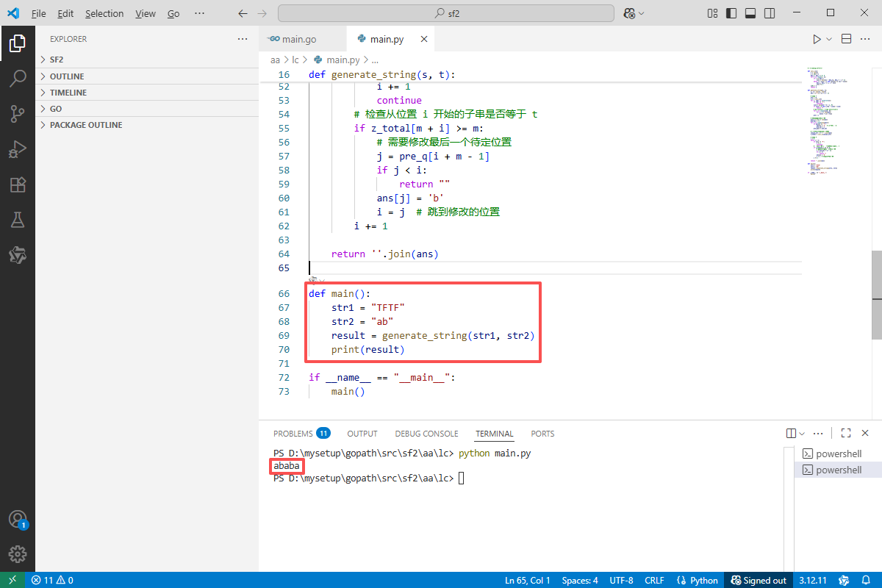Select the first powershell terminal entry
The height and width of the screenshot is (588, 882).
tap(838, 453)
